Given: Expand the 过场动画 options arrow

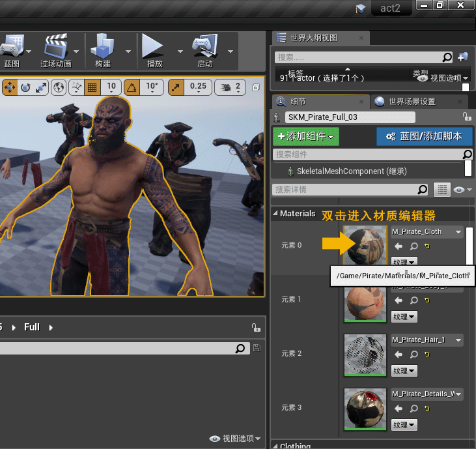Looking at the screenshot, I should [76, 51].
